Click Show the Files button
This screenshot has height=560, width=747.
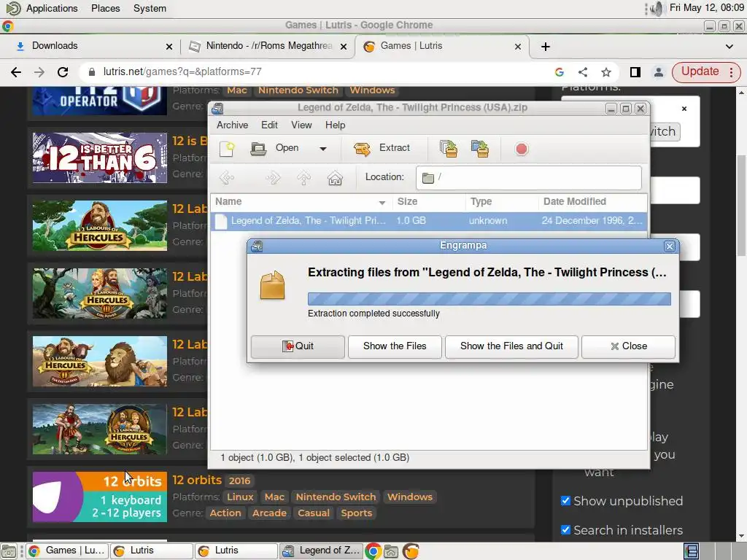(x=395, y=346)
